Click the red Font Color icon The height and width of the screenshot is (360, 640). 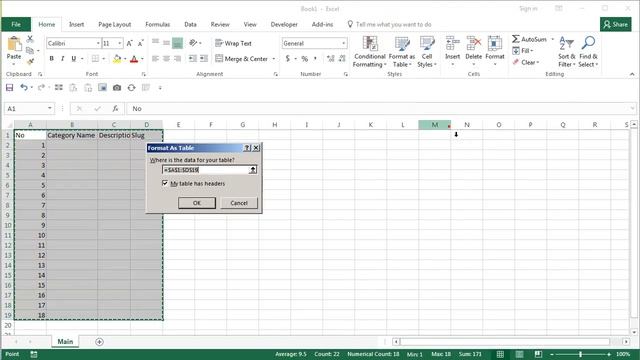pyautogui.click(x=134, y=59)
